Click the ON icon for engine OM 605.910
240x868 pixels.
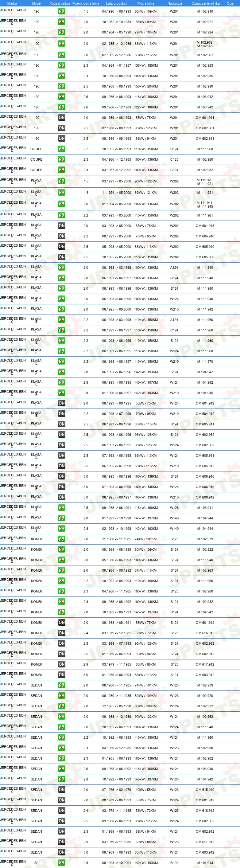(x=61, y=247)
